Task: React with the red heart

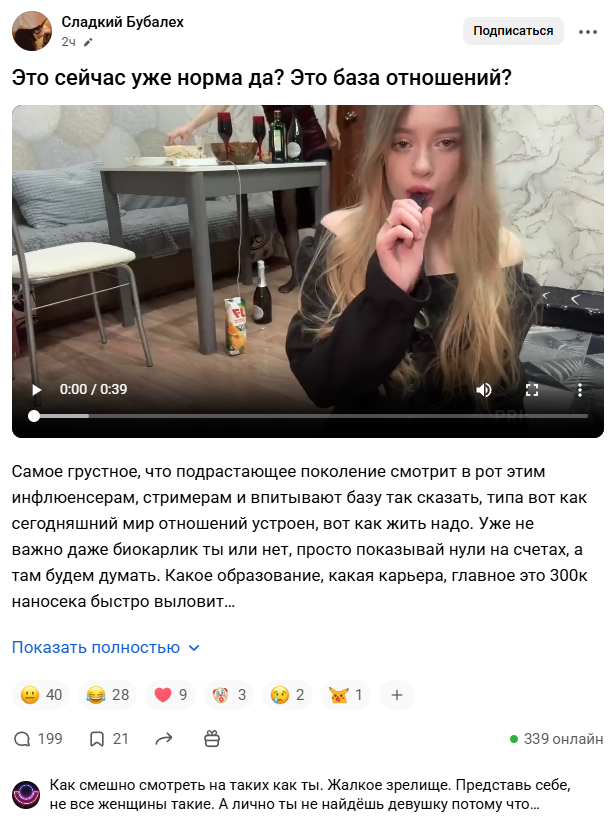Action: point(170,695)
